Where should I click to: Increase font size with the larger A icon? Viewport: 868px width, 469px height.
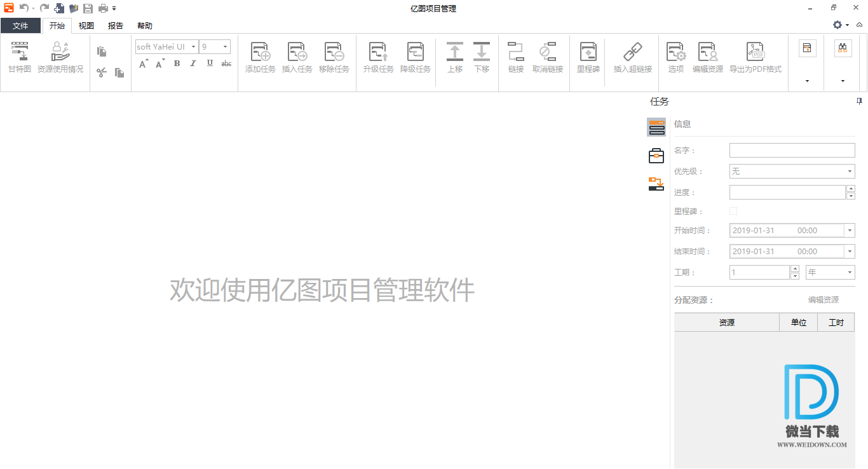[144, 64]
